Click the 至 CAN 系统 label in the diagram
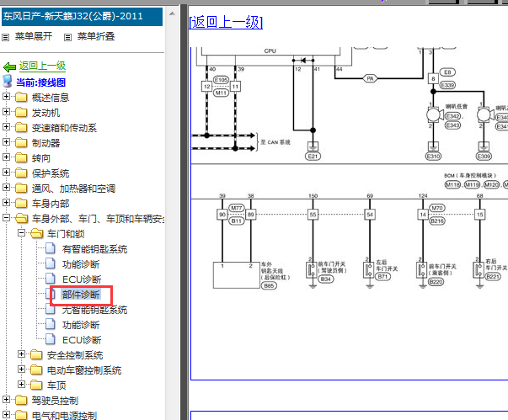 (275, 142)
